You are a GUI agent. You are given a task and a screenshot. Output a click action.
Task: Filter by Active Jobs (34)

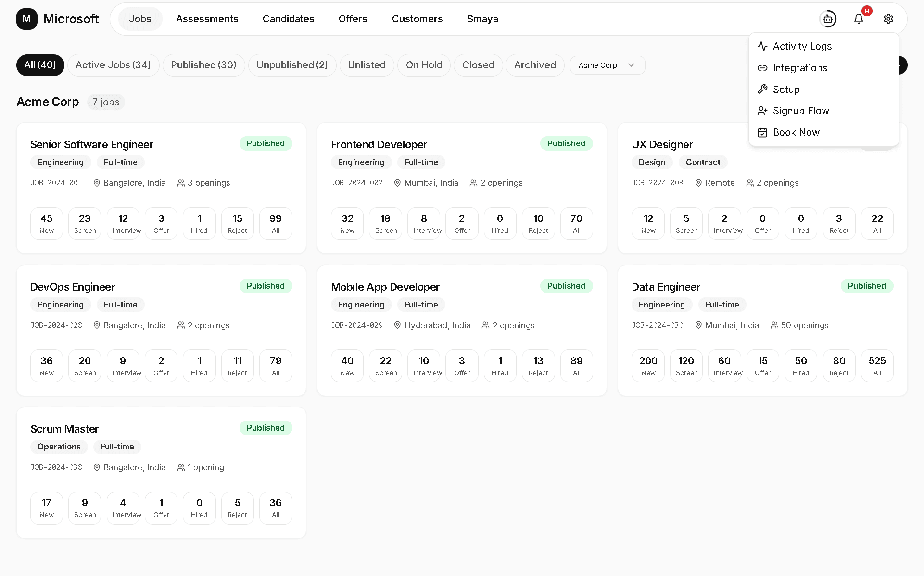[x=113, y=65]
